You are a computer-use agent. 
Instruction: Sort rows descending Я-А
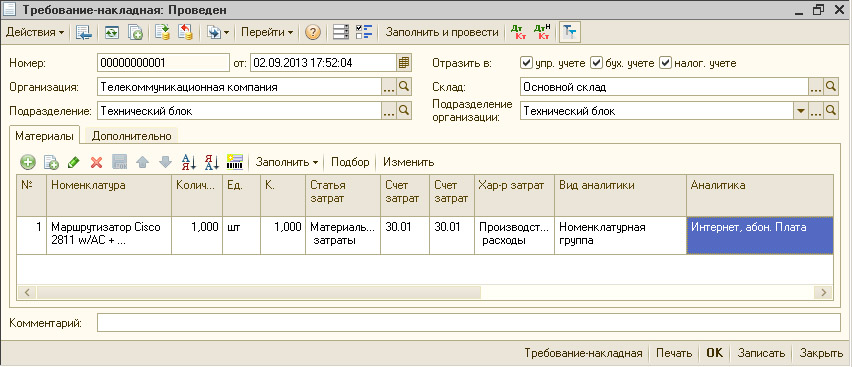[211, 162]
